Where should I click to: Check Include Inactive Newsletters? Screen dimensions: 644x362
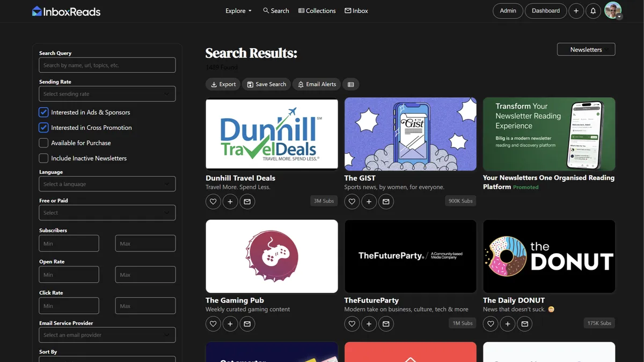tap(43, 158)
